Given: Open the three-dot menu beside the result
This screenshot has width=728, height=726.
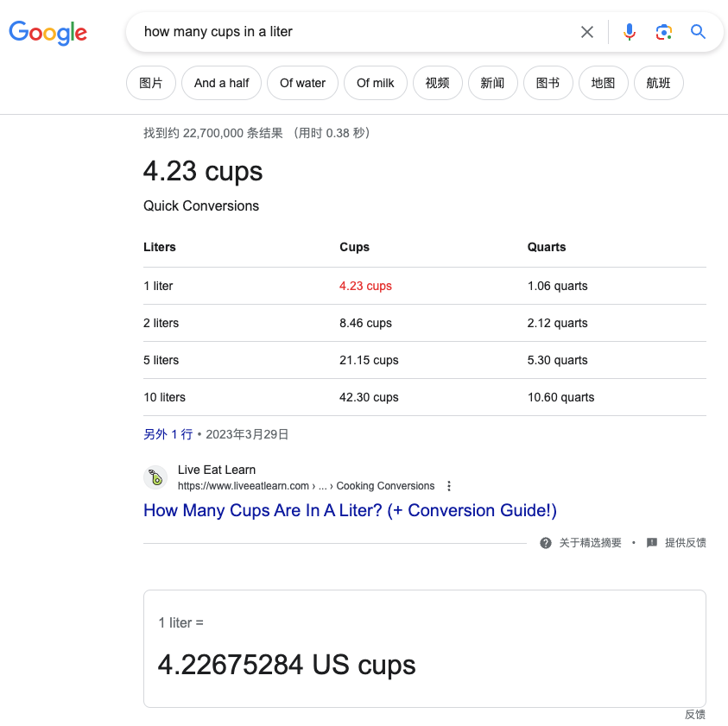Looking at the screenshot, I should point(449,485).
